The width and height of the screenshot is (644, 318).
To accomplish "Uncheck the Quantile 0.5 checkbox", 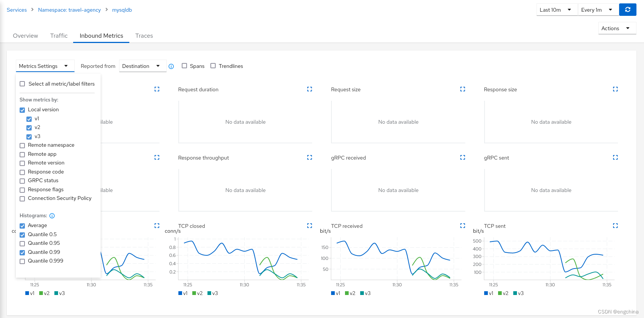I will [x=22, y=235].
